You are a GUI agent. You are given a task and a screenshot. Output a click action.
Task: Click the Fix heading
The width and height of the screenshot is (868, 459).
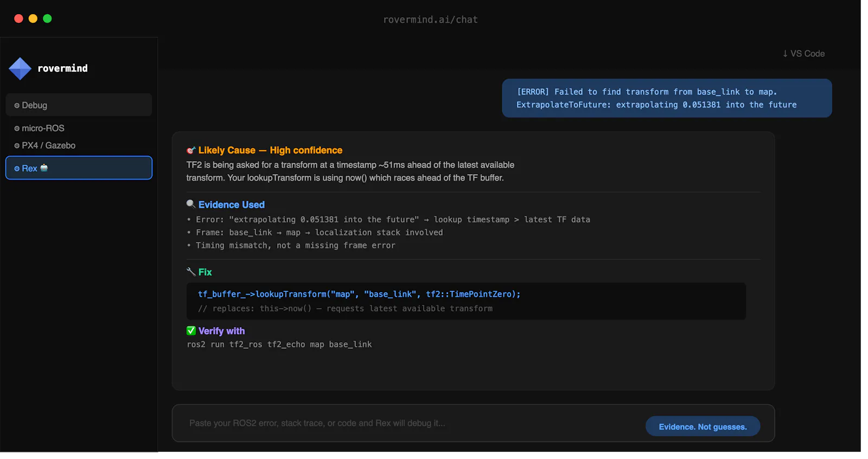click(205, 272)
